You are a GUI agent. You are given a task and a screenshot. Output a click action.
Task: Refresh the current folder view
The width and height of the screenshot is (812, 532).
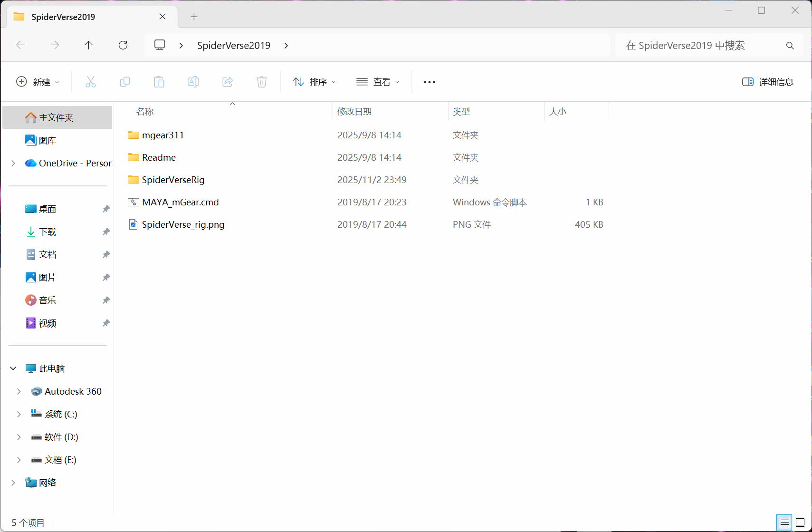tap(123, 45)
